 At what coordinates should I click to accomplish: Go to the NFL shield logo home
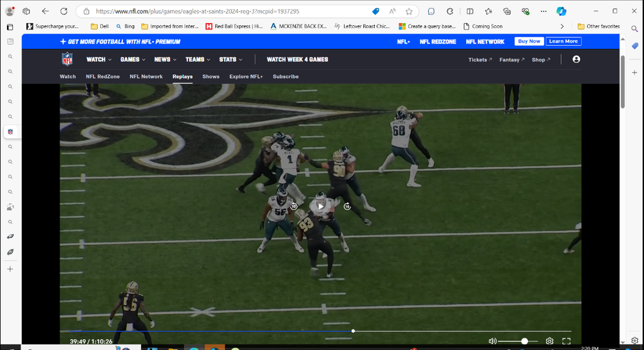(68, 59)
